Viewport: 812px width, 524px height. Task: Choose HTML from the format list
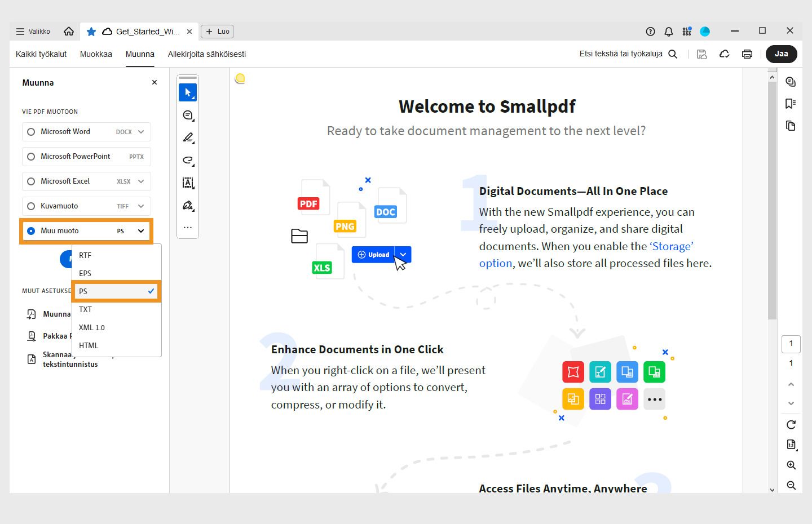point(117,345)
